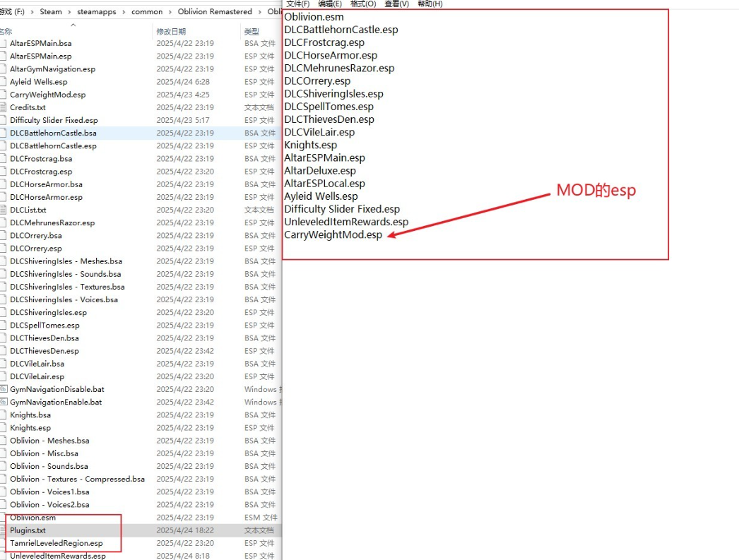
Task: Click the GymNavigationDisable.bat file icon
Action: click(4, 389)
